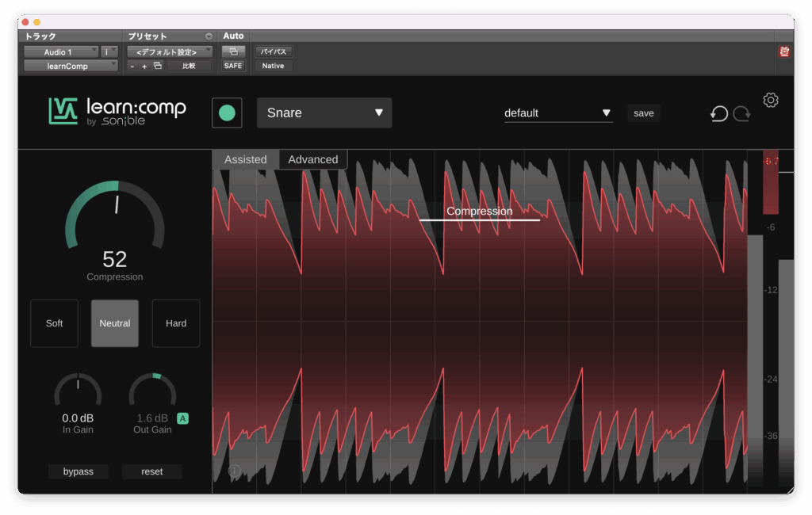Click the reset button
Screen dimensions: 812x515
tap(151, 471)
